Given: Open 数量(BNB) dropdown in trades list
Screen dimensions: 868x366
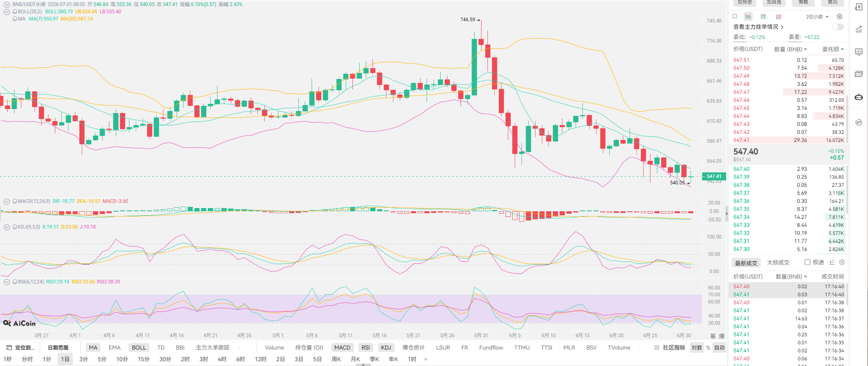Looking at the screenshot, I should (791, 277).
